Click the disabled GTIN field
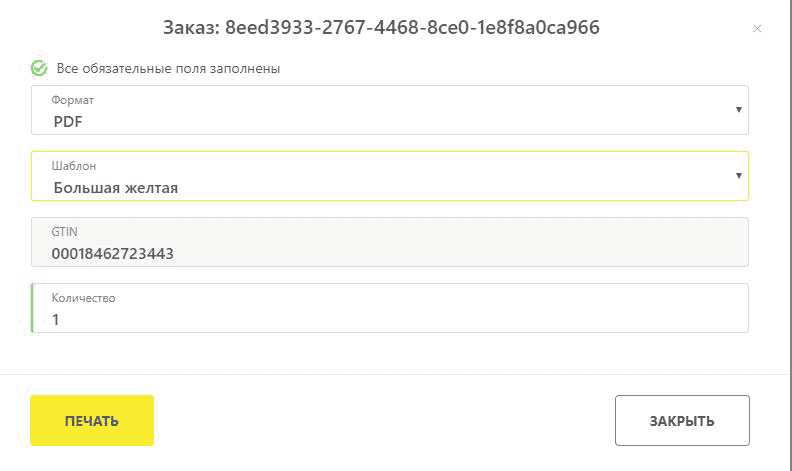The image size is (792, 471). tap(390, 243)
